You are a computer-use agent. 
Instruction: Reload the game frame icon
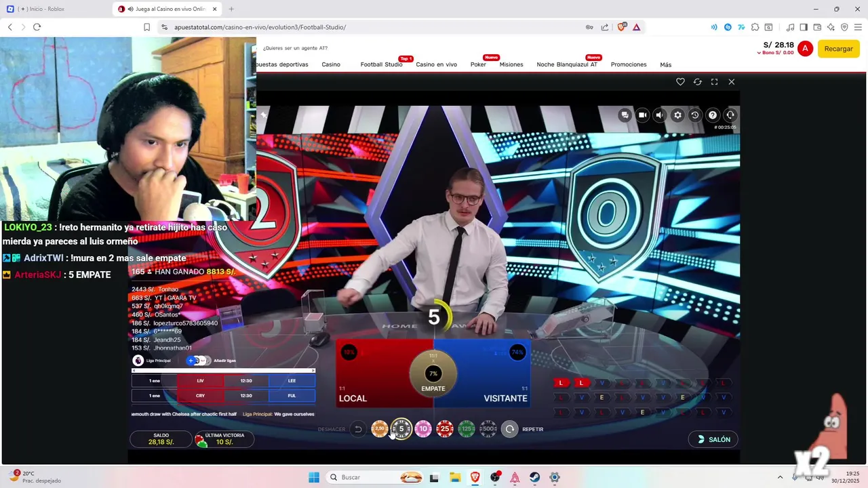pyautogui.click(x=697, y=81)
